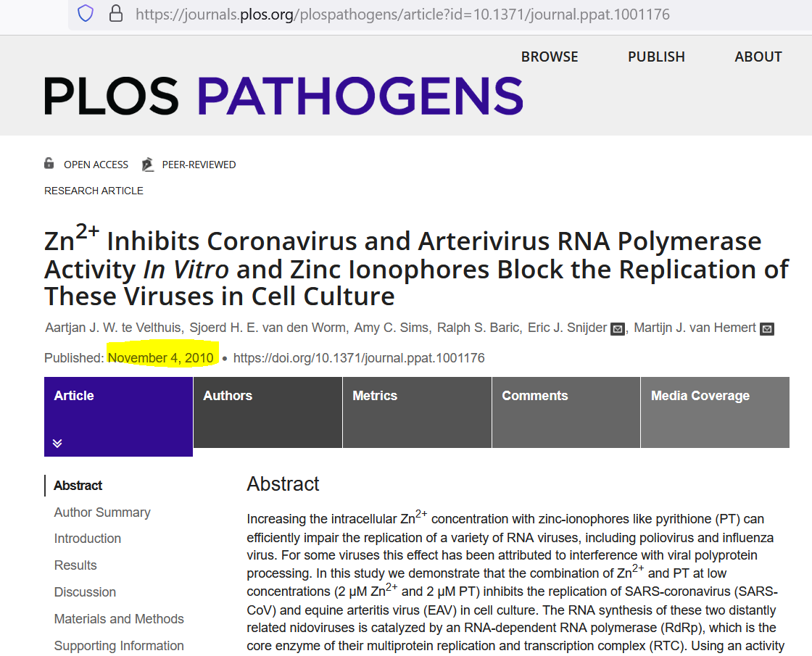Viewport: 812px width, 656px height.
Task: Open the PUBLISH menu
Action: [x=656, y=57]
